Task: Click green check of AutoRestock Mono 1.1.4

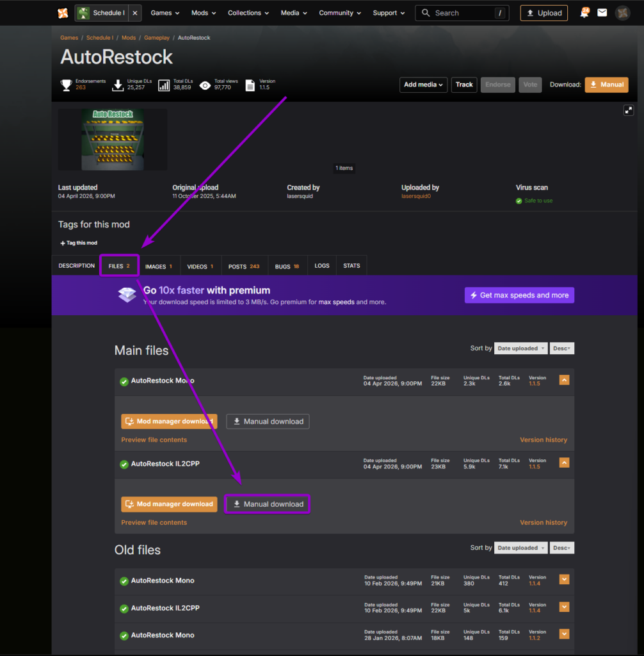Action: tap(124, 580)
